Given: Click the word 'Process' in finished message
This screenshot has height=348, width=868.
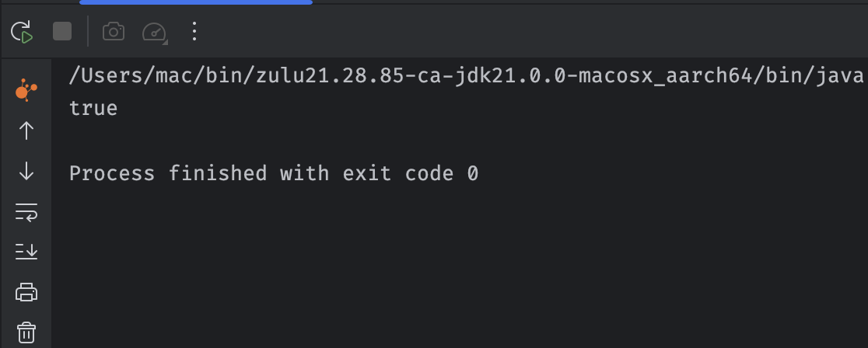Looking at the screenshot, I should [x=112, y=174].
